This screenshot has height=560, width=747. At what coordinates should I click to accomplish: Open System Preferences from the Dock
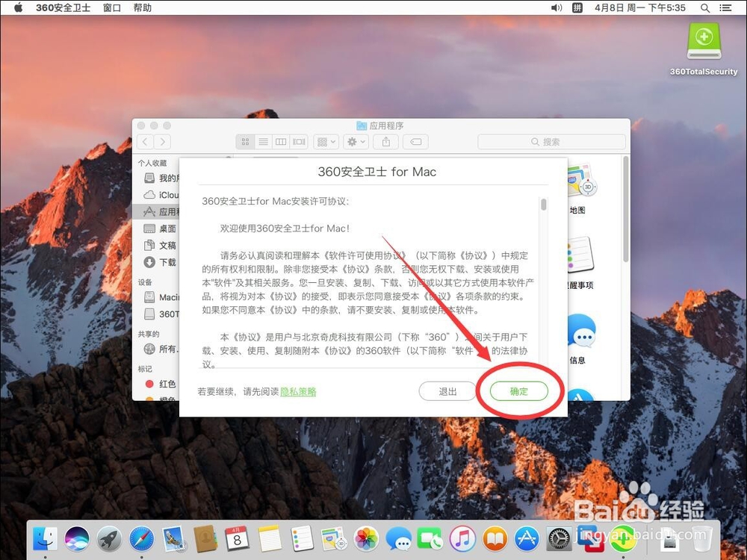558,539
